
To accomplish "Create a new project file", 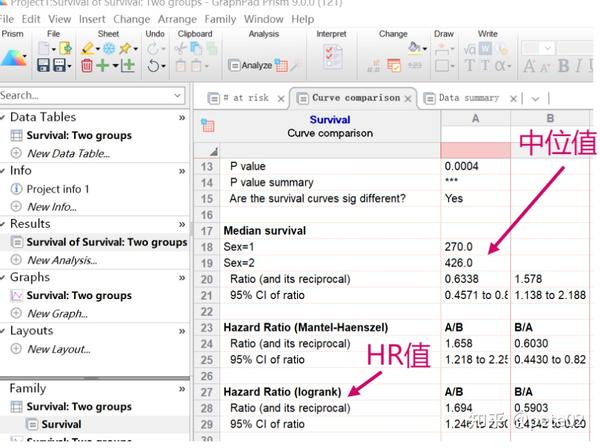I will click(x=44, y=49).
